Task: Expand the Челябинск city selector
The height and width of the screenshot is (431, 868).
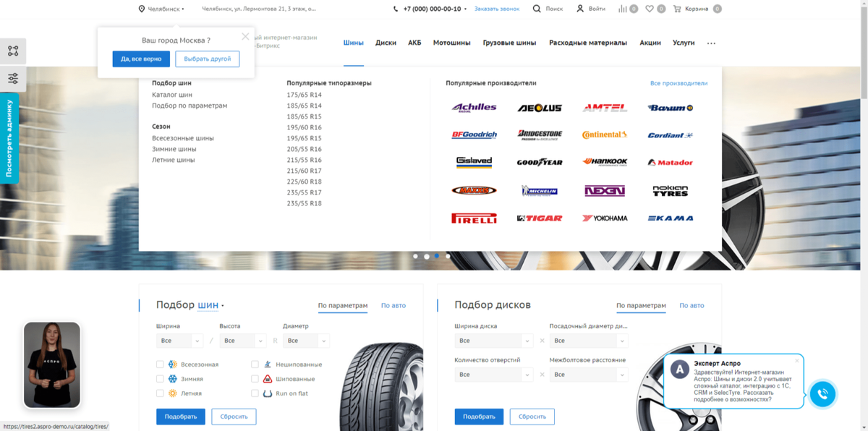Action: [x=166, y=9]
